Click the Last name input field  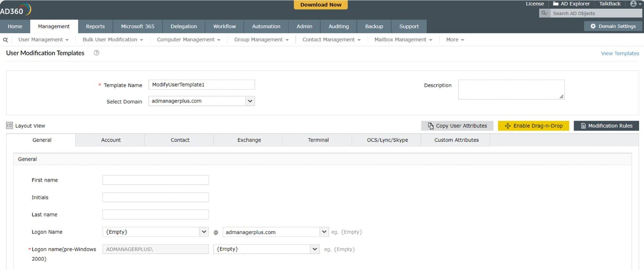pos(156,214)
